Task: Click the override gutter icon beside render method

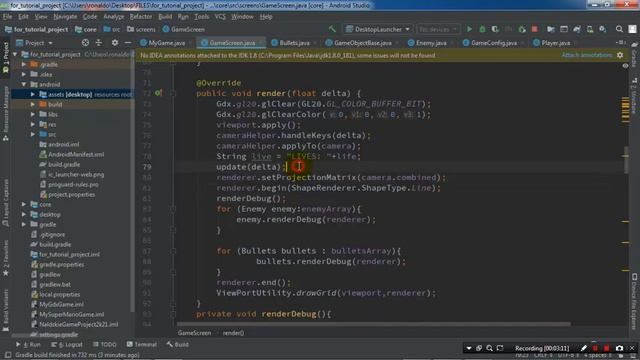Action: pyautogui.click(x=158, y=93)
